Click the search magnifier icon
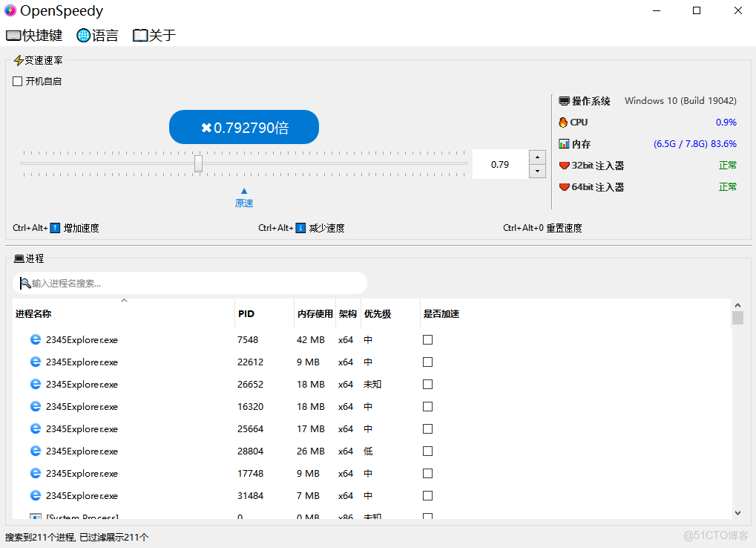The width and height of the screenshot is (756, 548). click(x=25, y=283)
